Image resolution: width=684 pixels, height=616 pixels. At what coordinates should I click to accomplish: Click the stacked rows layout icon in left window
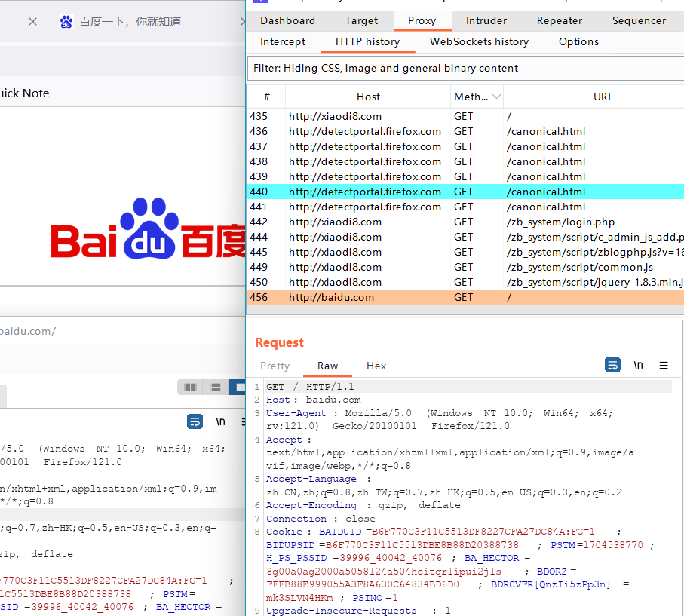216,387
